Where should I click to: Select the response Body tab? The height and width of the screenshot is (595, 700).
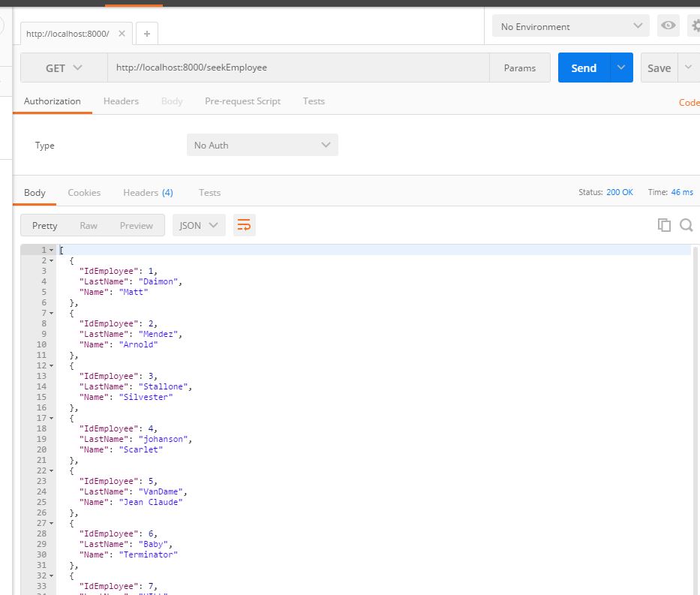[35, 192]
